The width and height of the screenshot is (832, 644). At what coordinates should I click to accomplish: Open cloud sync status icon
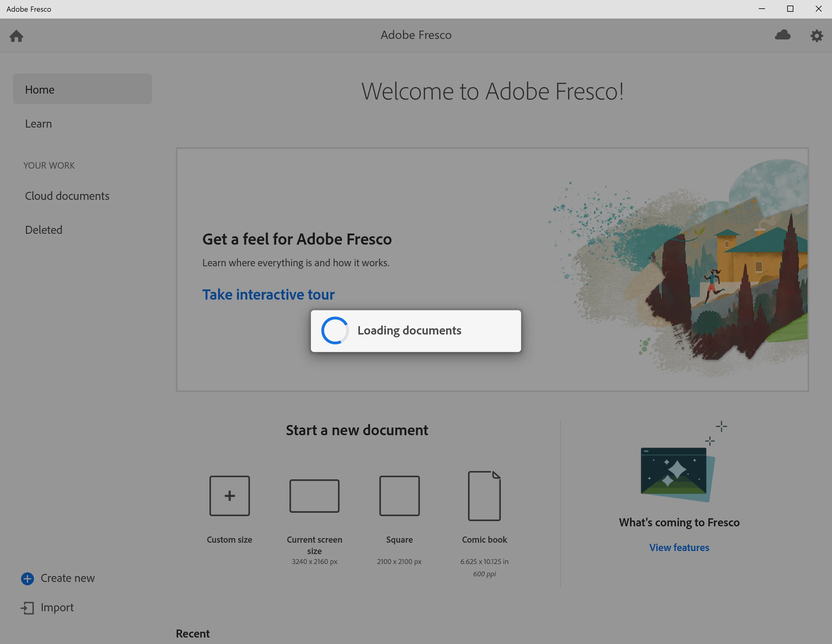coord(783,35)
